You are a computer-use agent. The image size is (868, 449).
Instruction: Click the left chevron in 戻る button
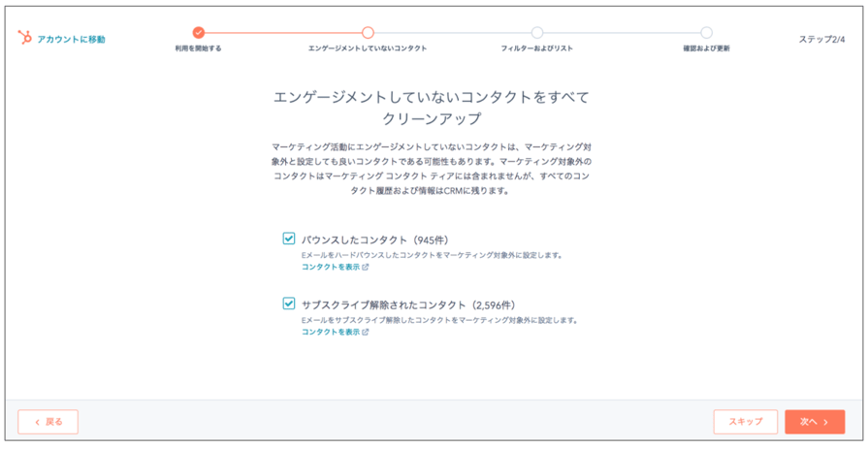click(37, 422)
